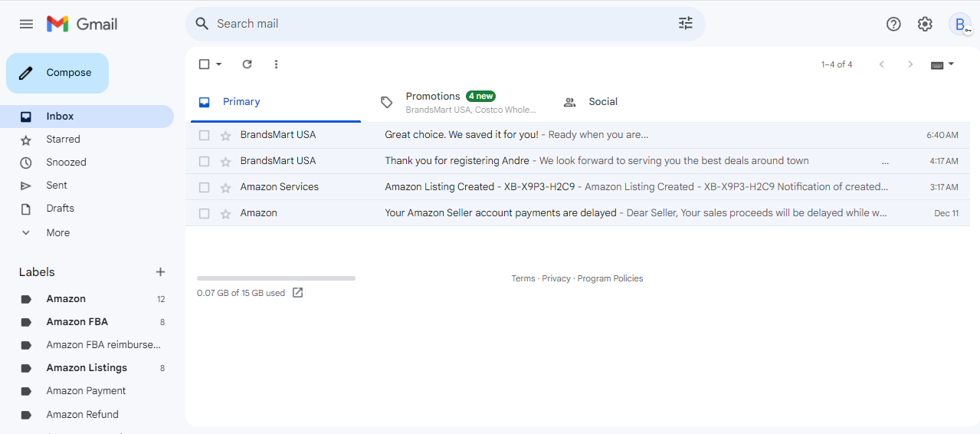980x434 pixels.
Task: Click the 1–4 of 4 count
Action: (837, 64)
